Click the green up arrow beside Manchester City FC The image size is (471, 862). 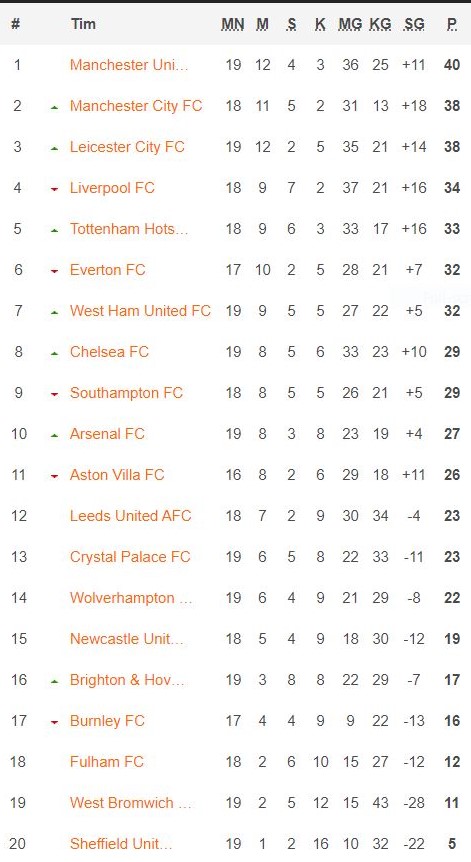pos(54,108)
